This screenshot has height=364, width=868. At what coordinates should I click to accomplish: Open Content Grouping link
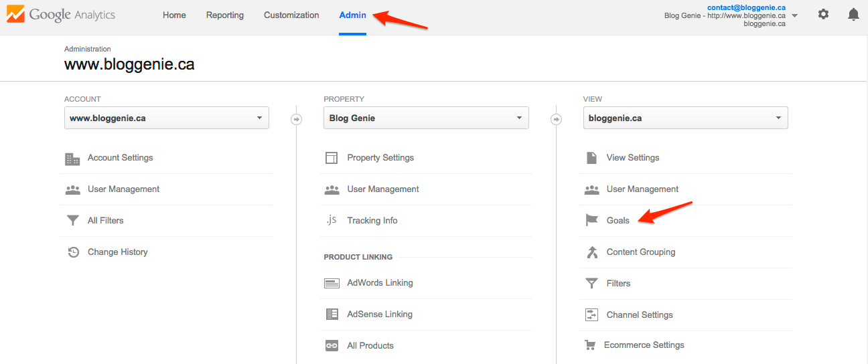[641, 252]
